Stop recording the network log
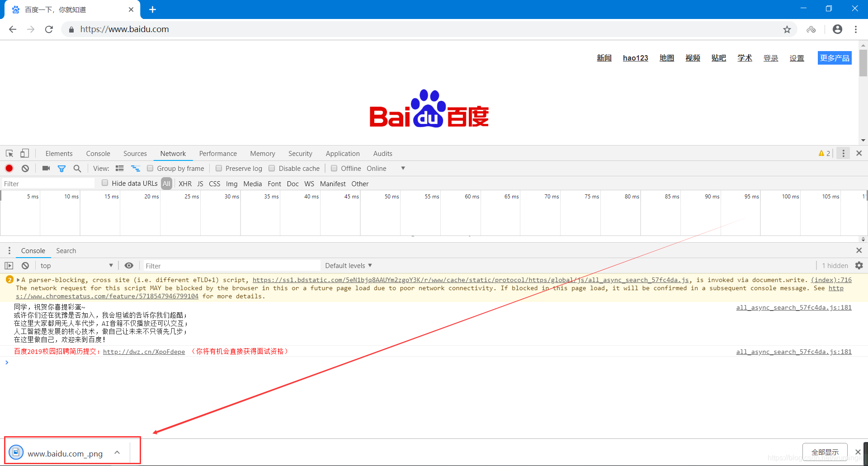 point(9,168)
